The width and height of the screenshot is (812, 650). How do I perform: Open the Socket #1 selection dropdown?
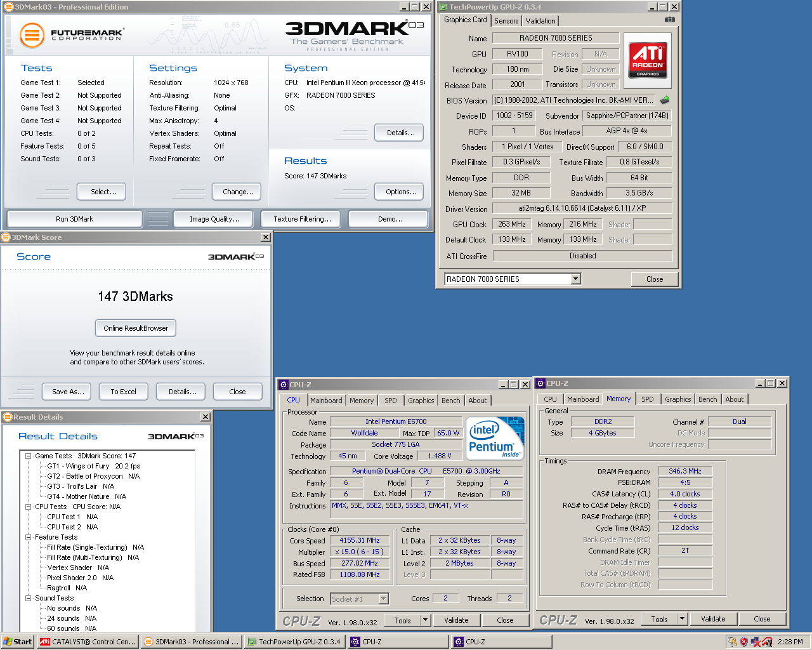coord(383,599)
